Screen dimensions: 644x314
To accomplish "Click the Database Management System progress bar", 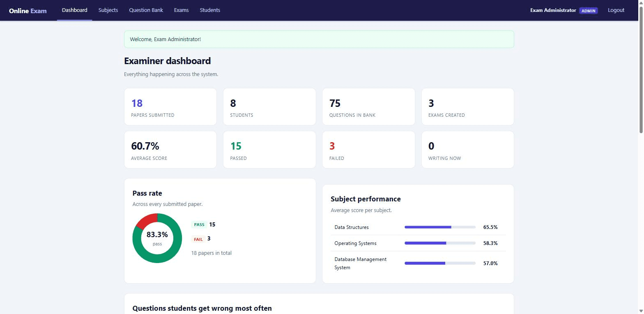I will [440, 263].
